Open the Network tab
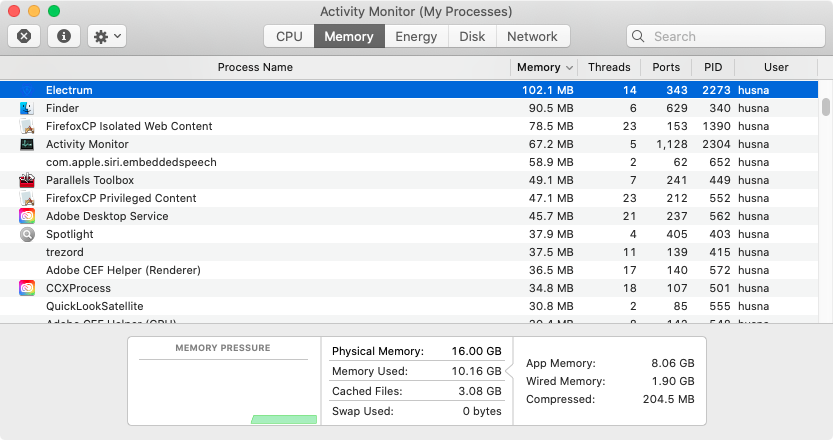 click(532, 36)
